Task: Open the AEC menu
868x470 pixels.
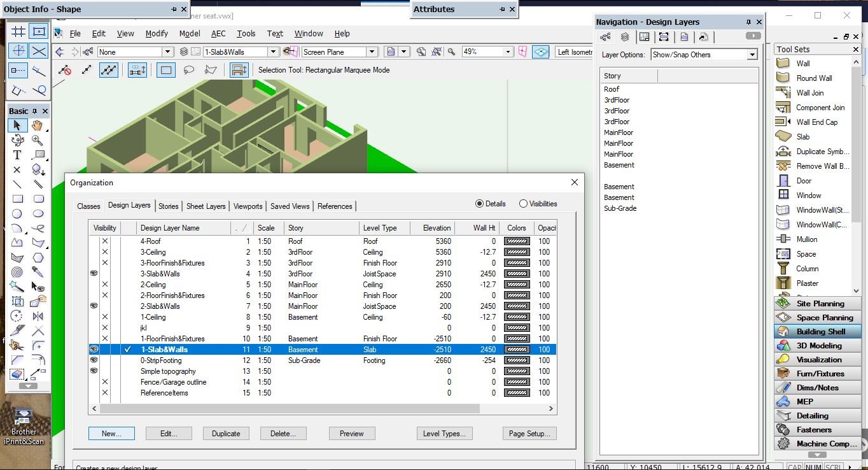Action: coord(218,34)
